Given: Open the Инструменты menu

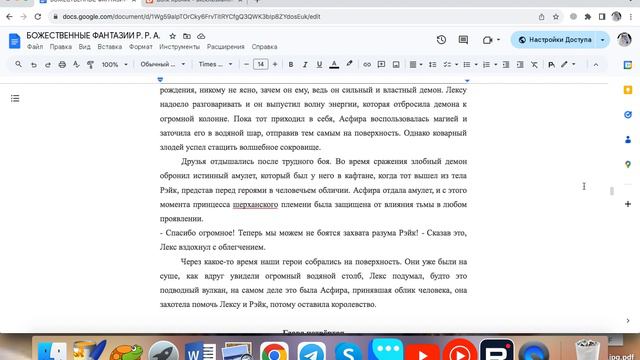Looking at the screenshot, I should pyautogui.click(x=180, y=47).
